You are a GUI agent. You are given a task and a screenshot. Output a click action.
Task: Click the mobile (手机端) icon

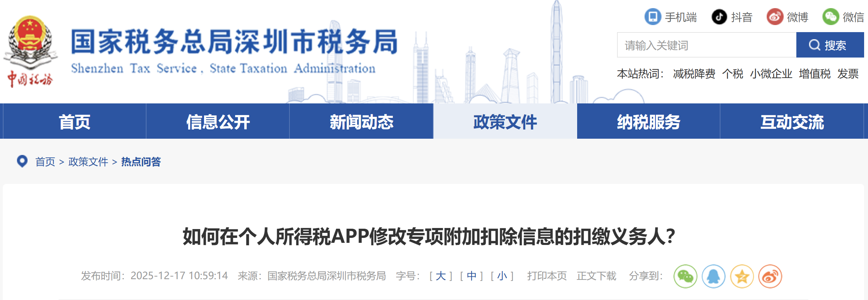pos(653,17)
